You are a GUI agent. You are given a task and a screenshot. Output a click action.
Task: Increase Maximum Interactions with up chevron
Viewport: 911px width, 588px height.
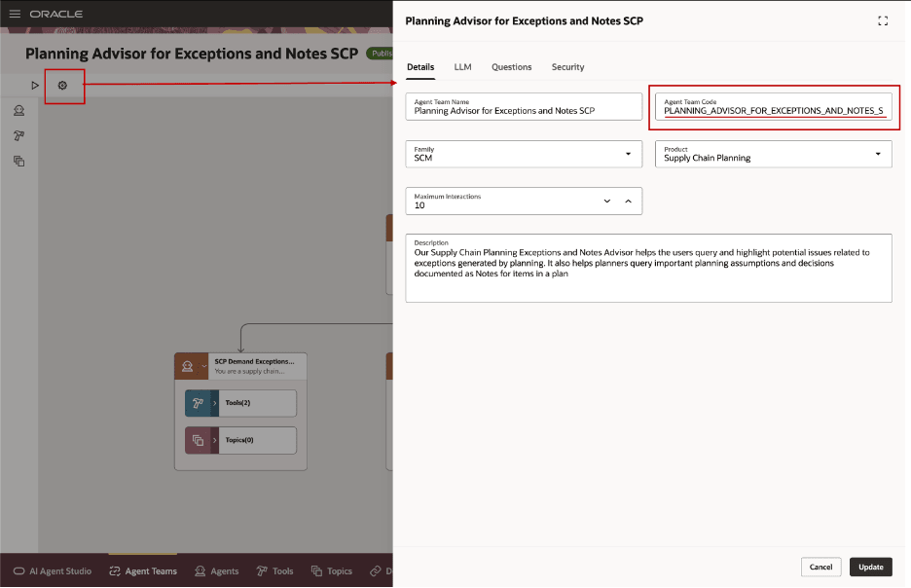point(628,202)
